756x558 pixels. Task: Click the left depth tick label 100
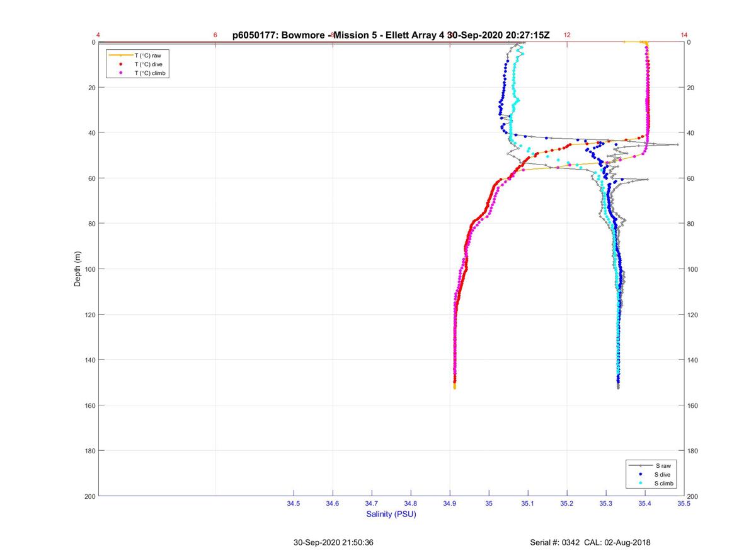point(89,269)
